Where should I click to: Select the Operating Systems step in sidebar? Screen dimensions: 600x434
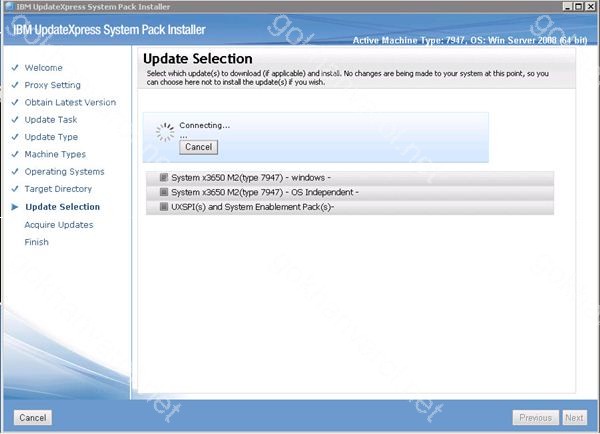(64, 172)
